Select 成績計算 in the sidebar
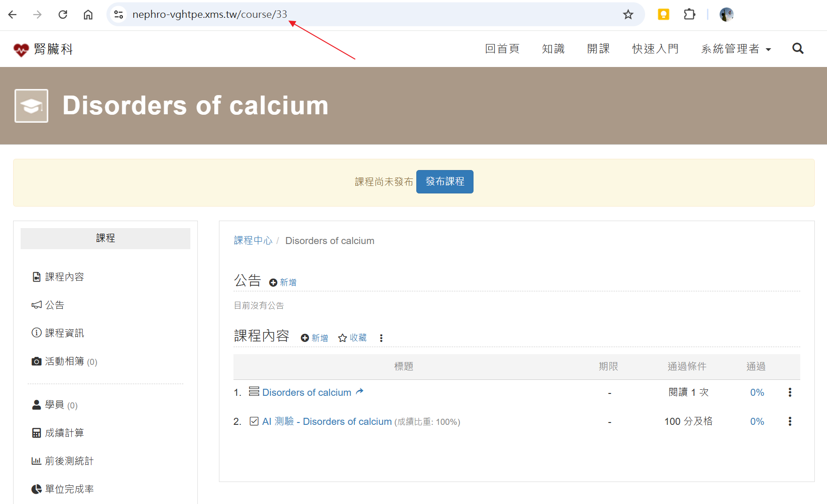This screenshot has height=504, width=827. (x=64, y=433)
